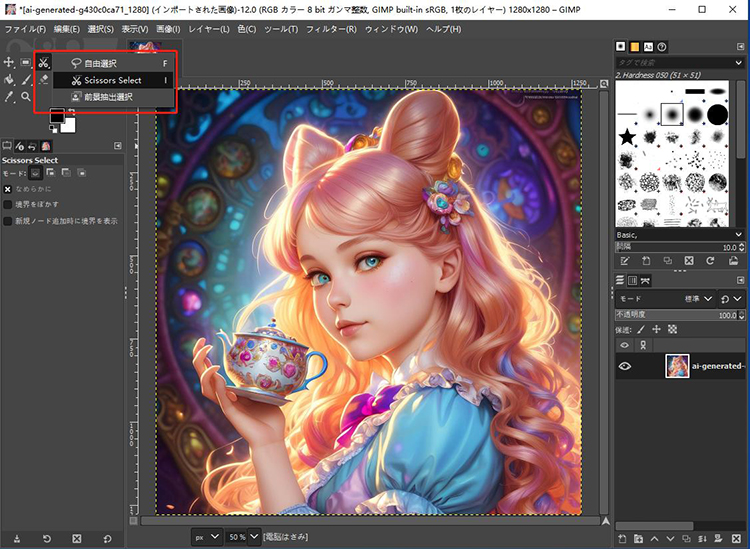Select the Eraser tool

coord(44,79)
